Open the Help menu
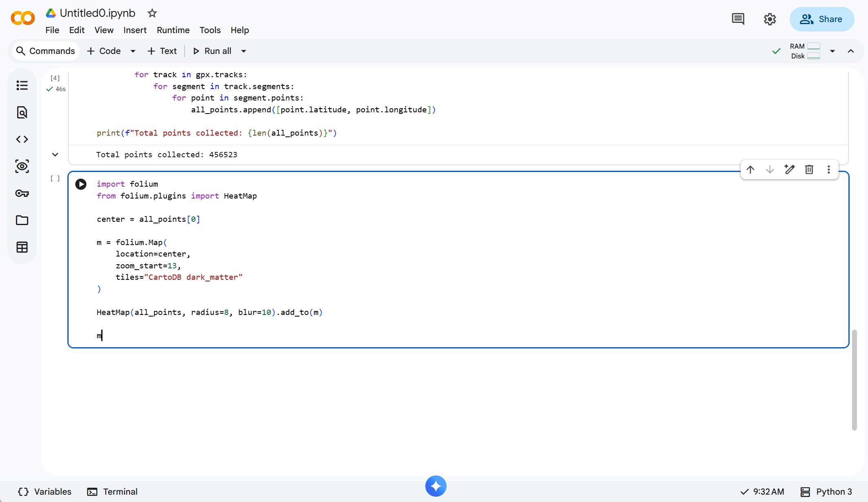868x502 pixels. click(x=240, y=30)
